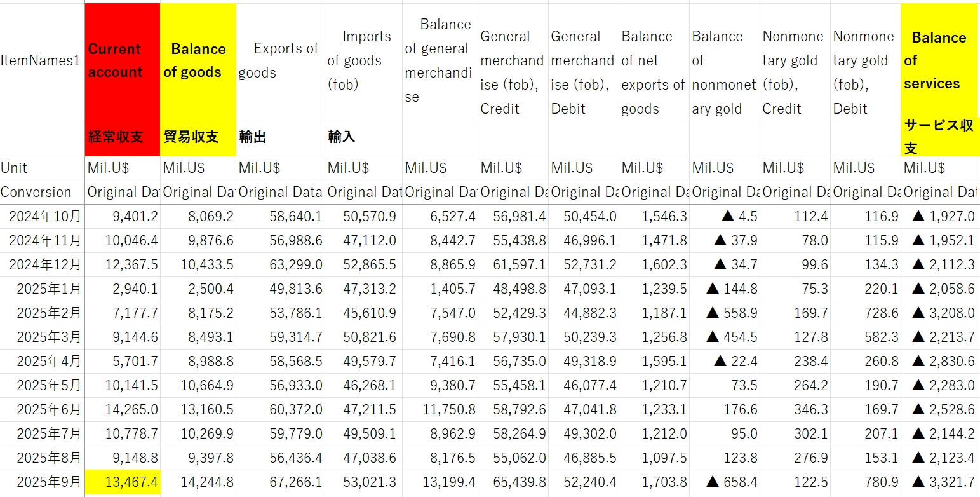Click the highlighted 13,467.4 value cell
Screen dimensions: 980x497
pos(122,482)
